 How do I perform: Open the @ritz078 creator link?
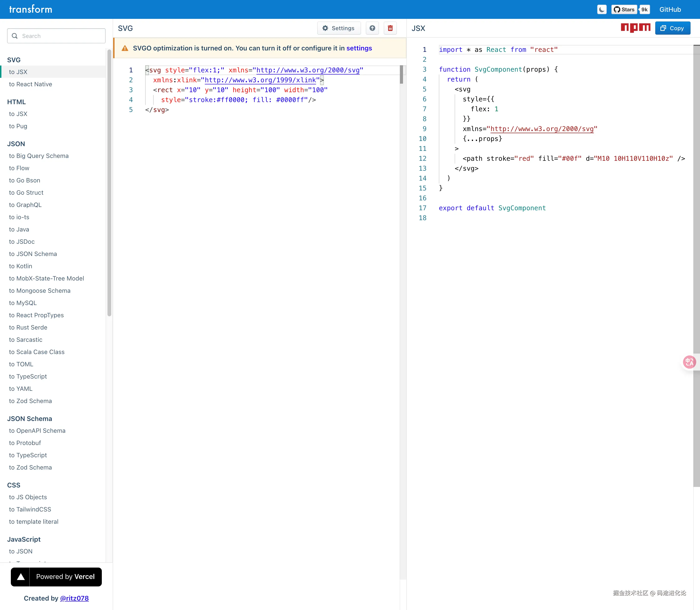(x=74, y=598)
